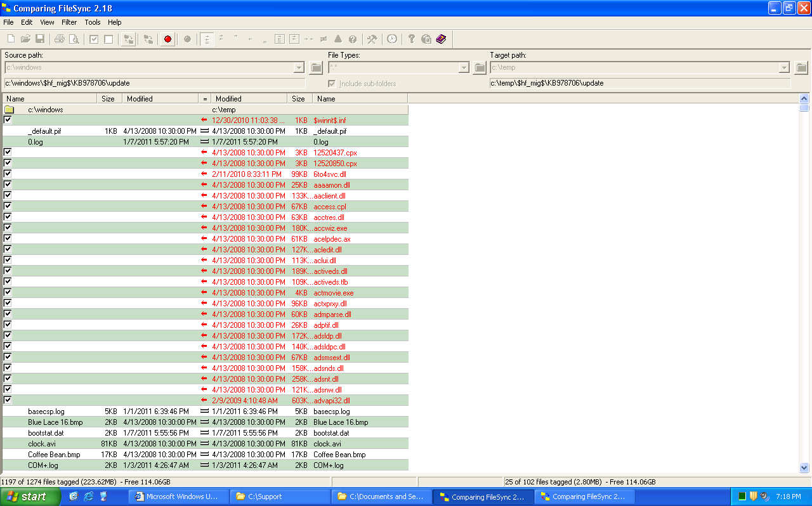Untag all files empty box icon
This screenshot has width=812, height=506.
[108, 39]
